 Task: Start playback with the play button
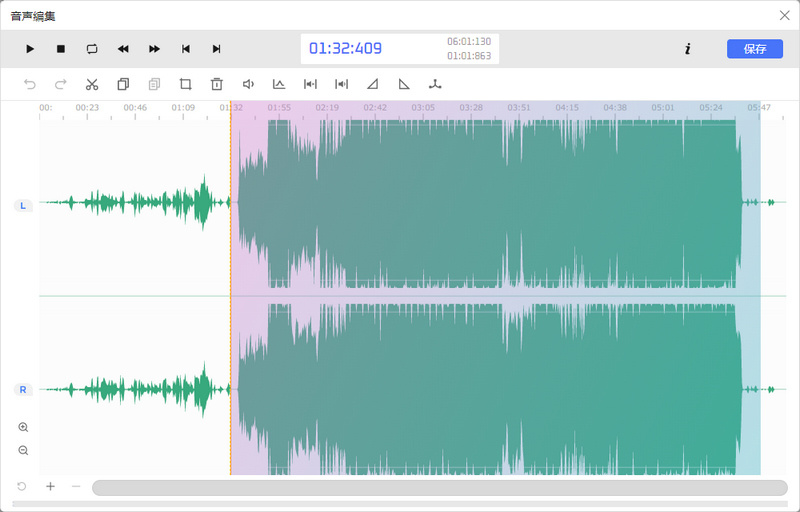[x=30, y=49]
